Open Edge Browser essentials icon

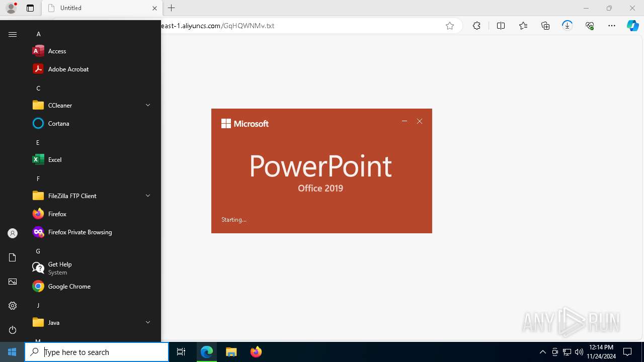(x=590, y=26)
